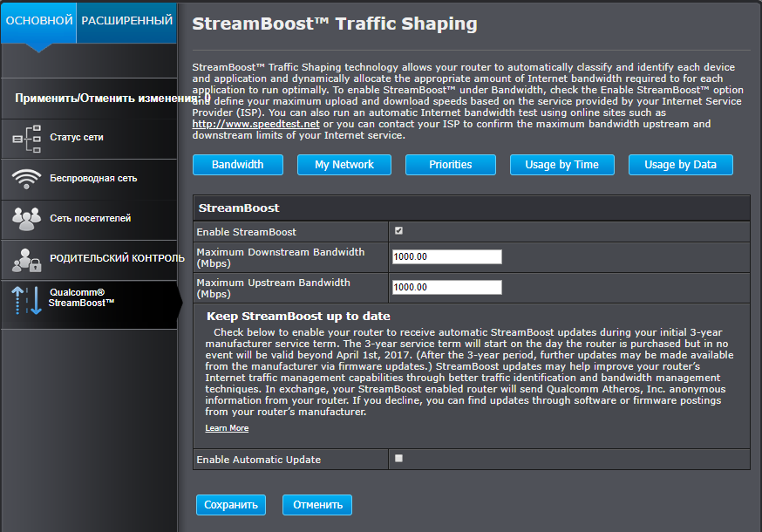Click Maximum Downstream Bandwidth input field
The width and height of the screenshot is (762, 532).
[x=447, y=256]
